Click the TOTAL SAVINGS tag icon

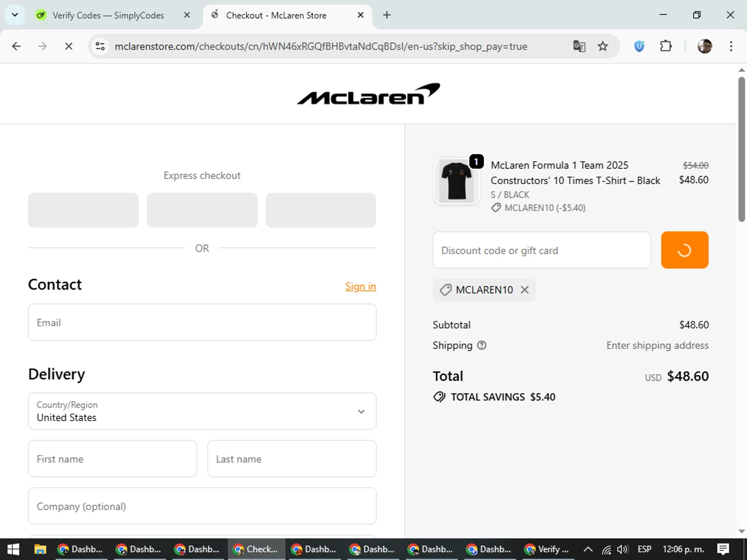pyautogui.click(x=439, y=397)
